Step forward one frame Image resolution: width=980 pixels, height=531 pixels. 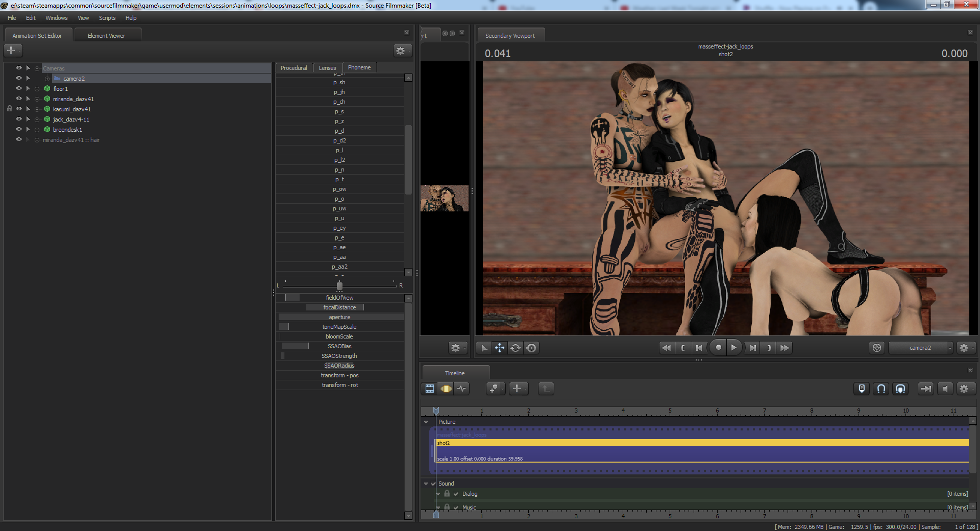(x=752, y=348)
